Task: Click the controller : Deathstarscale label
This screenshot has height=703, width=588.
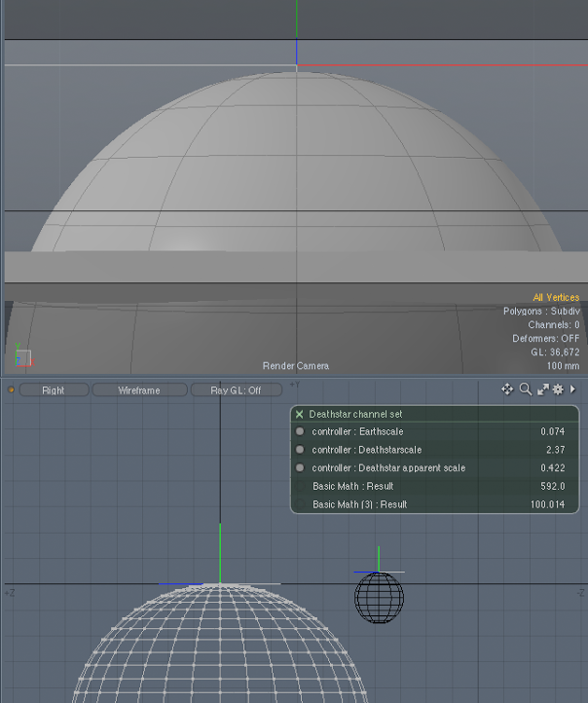Action: (x=367, y=449)
